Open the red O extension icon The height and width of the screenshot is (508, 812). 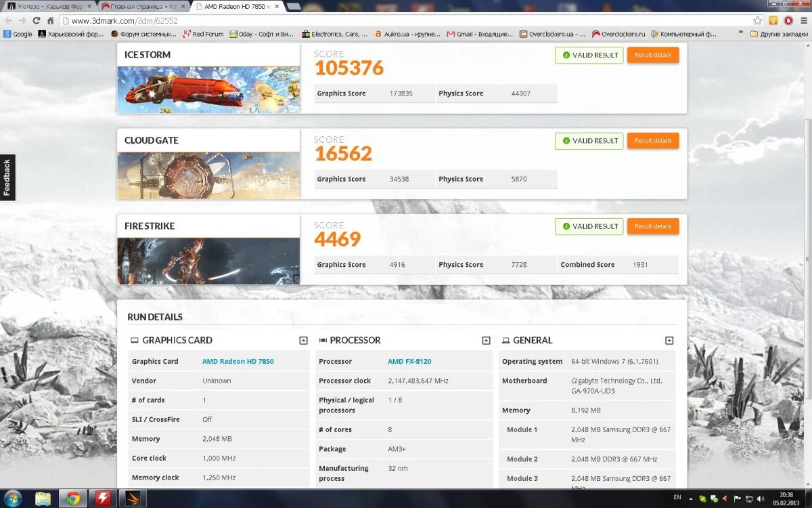point(788,20)
